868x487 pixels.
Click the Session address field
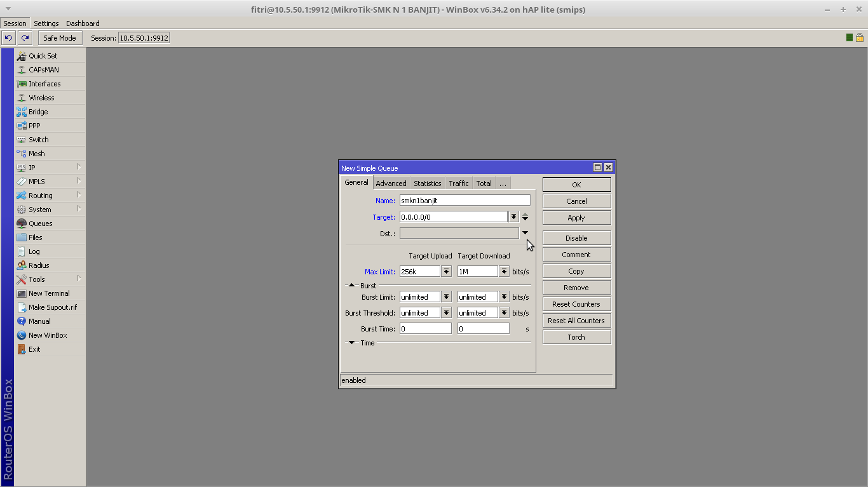pyautogui.click(x=144, y=38)
